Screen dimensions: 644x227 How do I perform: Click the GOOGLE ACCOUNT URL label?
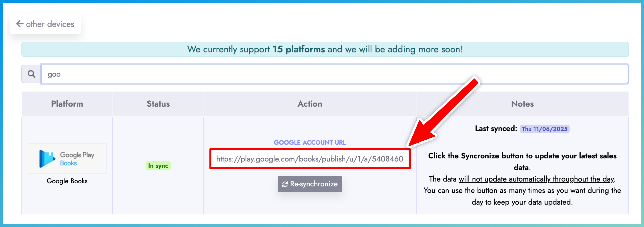[310, 142]
